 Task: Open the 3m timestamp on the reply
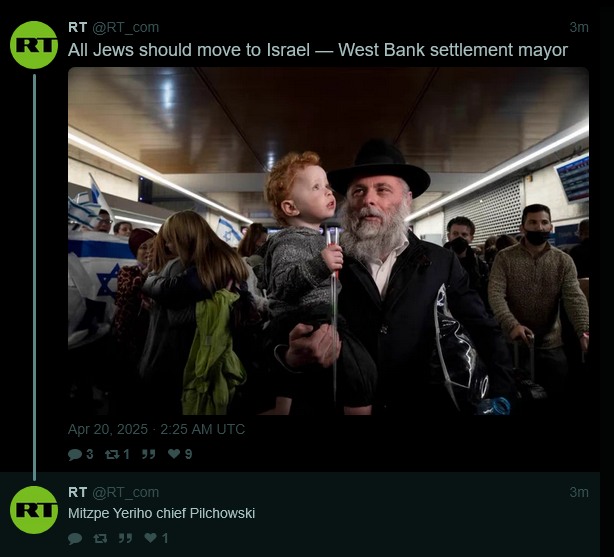click(579, 492)
